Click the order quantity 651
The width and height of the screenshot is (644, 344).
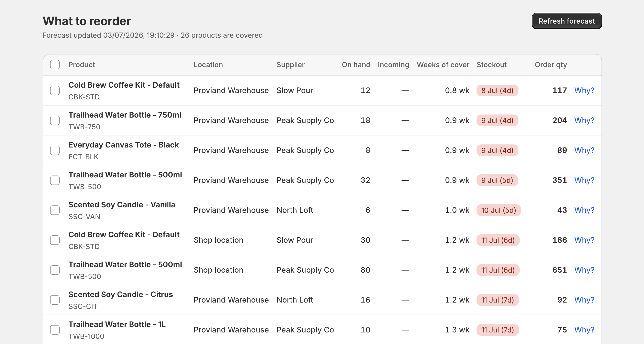click(559, 270)
